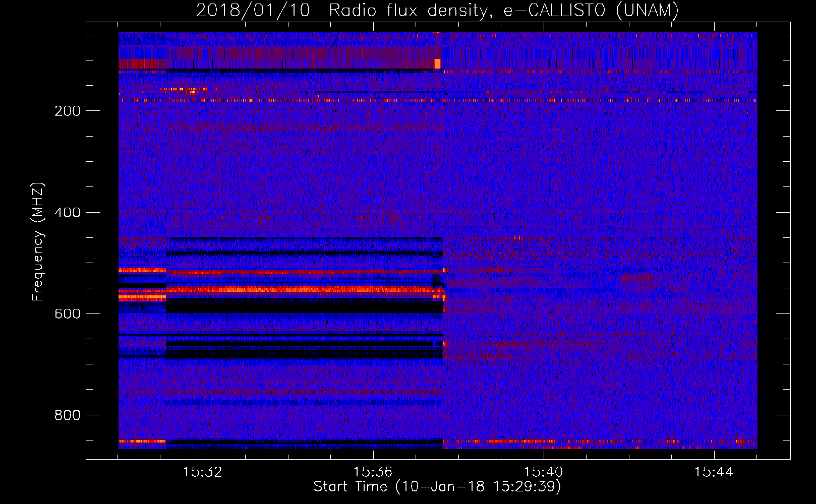Click the "Start Time (10-Jan-18 15:29:39)" axis label
816x504 pixels.
coord(437,487)
